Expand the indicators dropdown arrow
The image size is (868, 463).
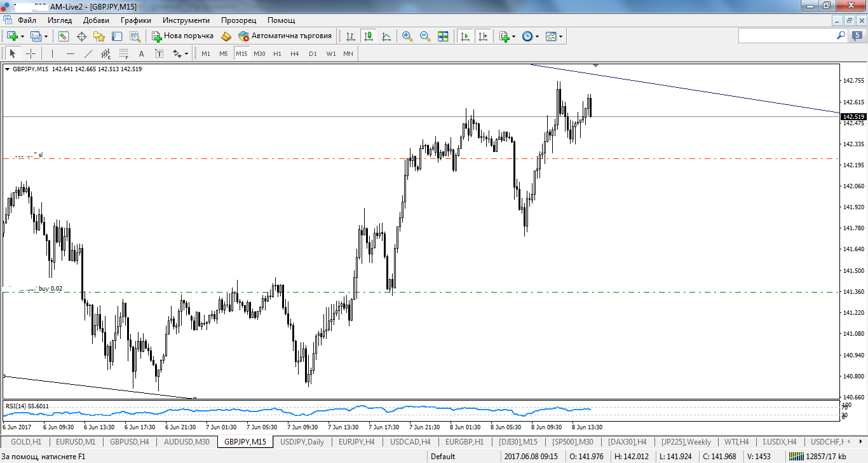click(514, 36)
